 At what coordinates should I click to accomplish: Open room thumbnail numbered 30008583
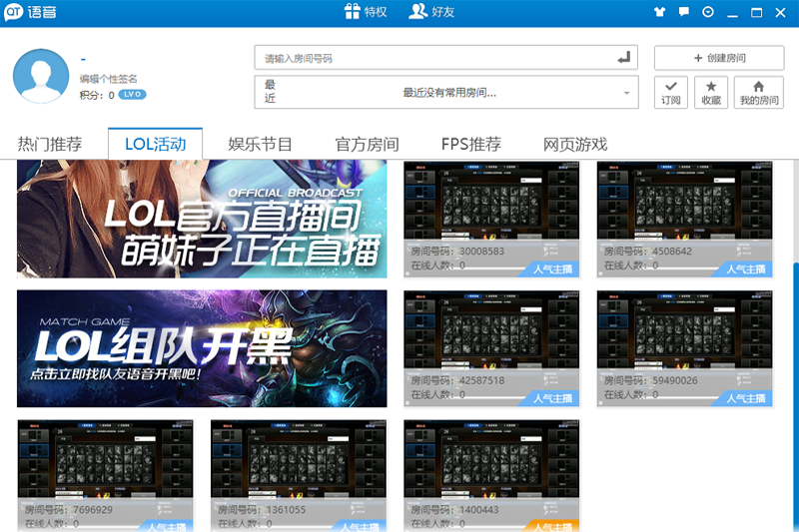point(490,218)
